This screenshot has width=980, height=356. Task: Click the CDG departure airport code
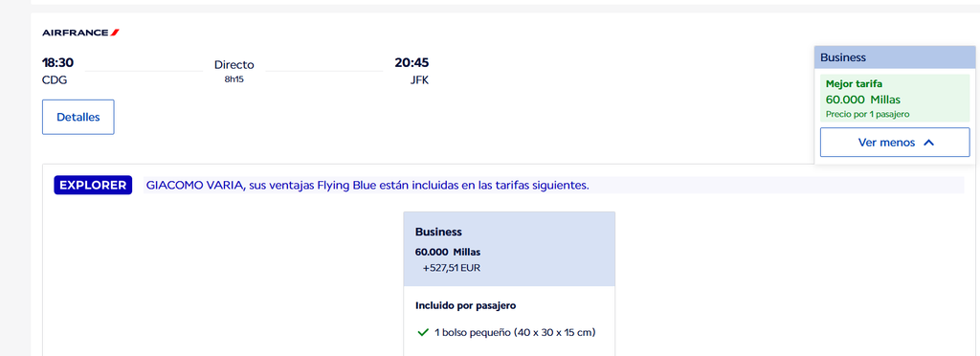tap(55, 80)
